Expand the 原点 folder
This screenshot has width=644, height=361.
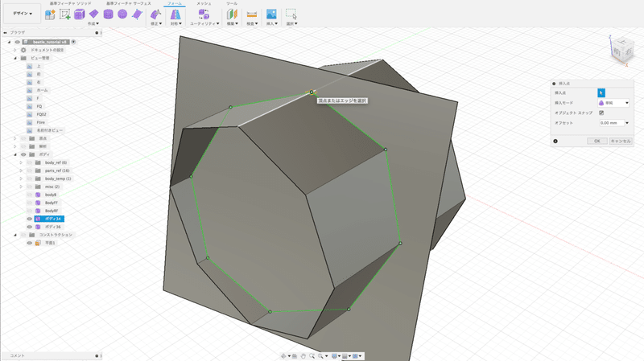coord(15,138)
